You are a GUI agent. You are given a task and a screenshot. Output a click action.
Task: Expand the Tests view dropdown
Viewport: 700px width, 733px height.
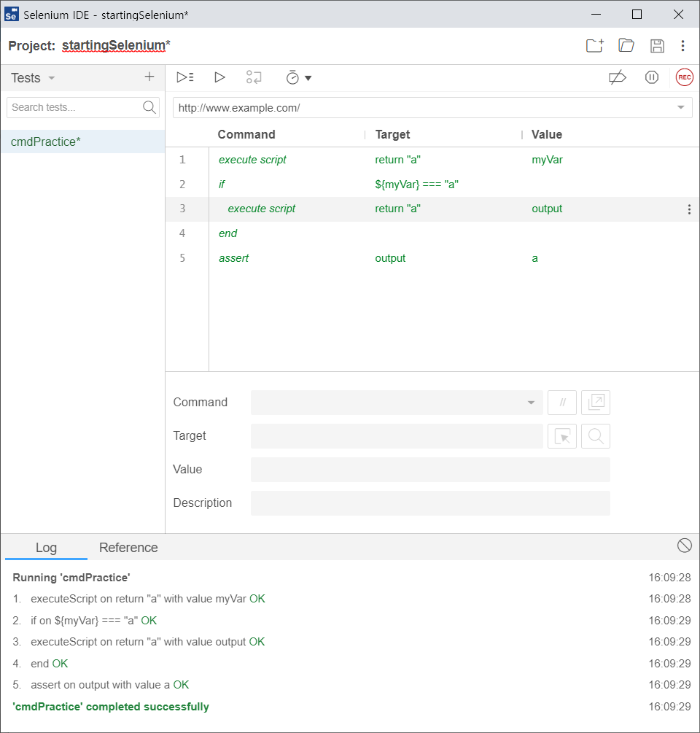[x=52, y=78]
